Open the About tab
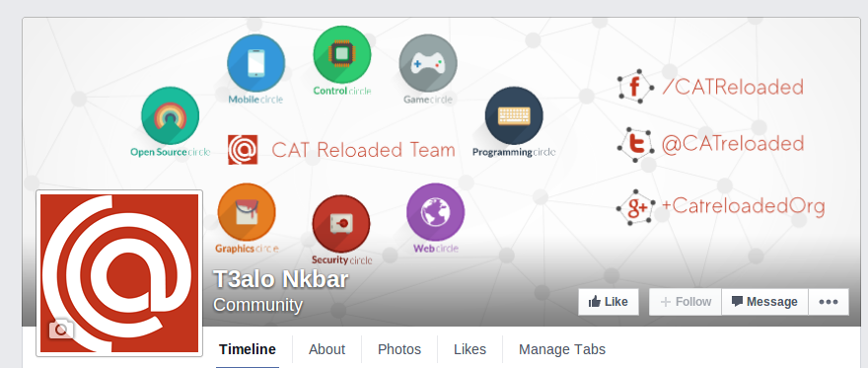This screenshot has width=868, height=368. pos(326,349)
